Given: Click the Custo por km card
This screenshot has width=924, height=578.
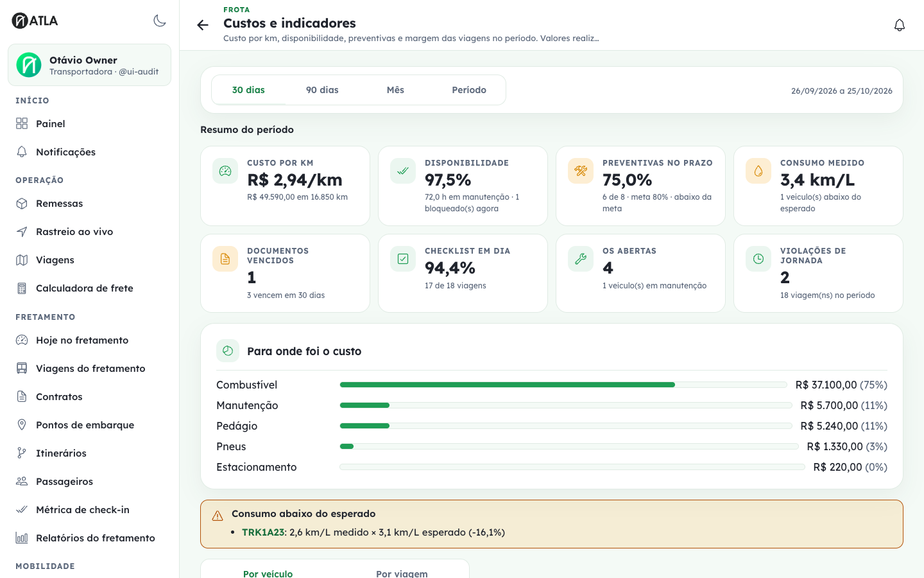Looking at the screenshot, I should tap(285, 186).
